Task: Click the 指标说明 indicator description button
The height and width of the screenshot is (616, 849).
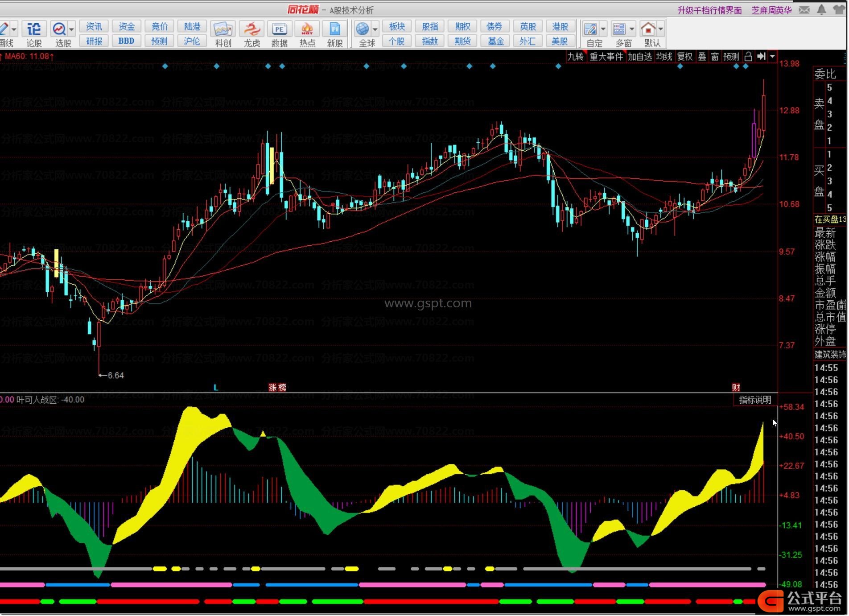Action: (754, 400)
